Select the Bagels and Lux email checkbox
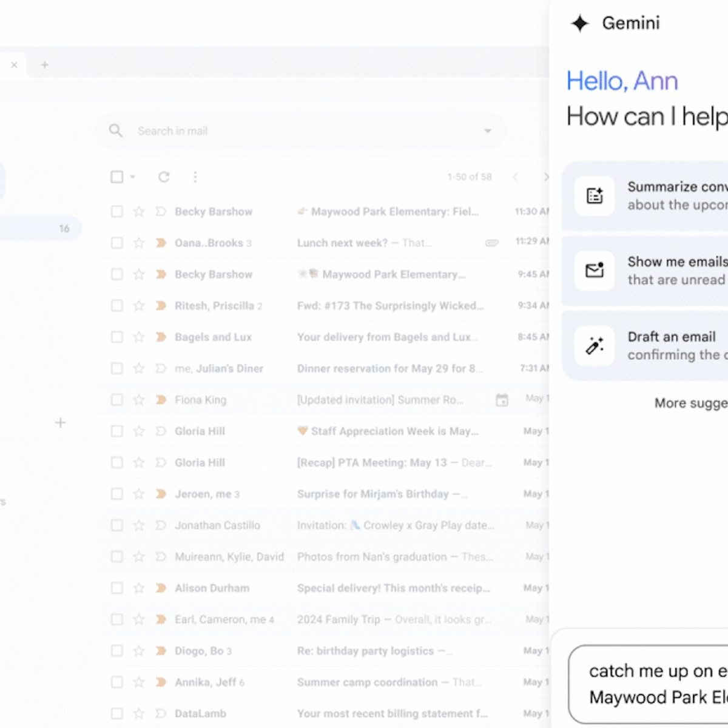 (117, 337)
